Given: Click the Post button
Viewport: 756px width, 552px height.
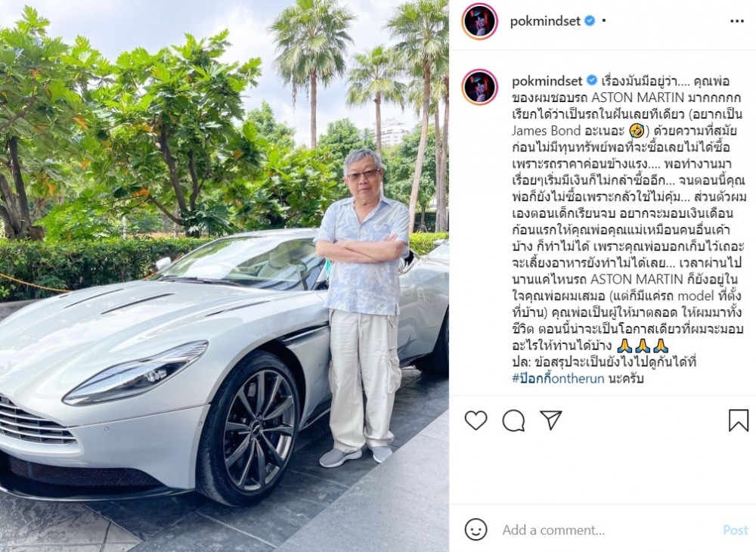Looking at the screenshot, I should click(x=736, y=530).
